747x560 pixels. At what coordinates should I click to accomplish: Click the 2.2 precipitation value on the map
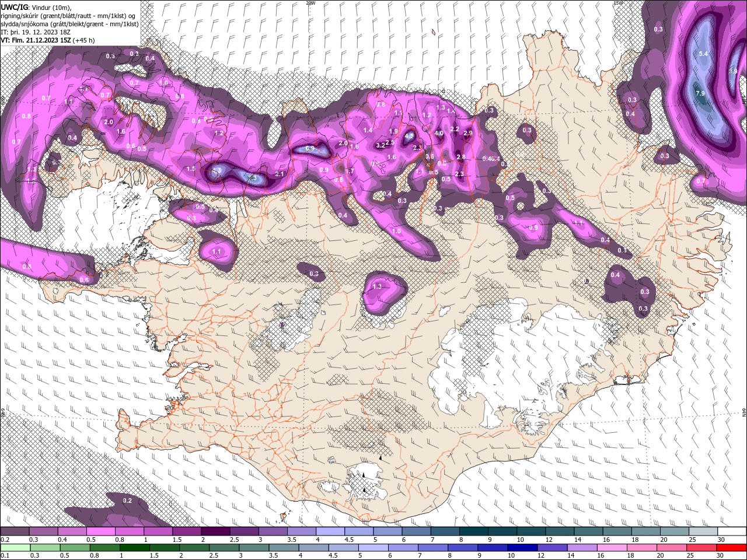pos(455,129)
